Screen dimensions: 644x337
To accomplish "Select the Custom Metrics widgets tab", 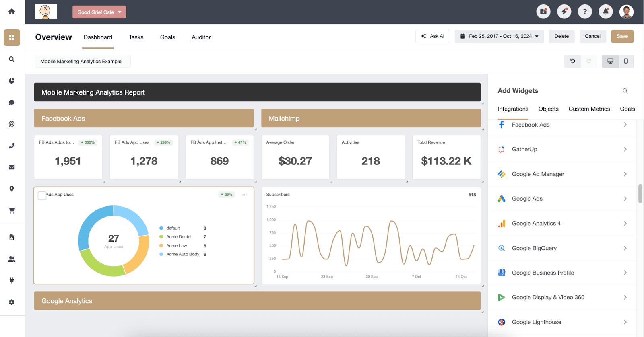I will tap(589, 109).
